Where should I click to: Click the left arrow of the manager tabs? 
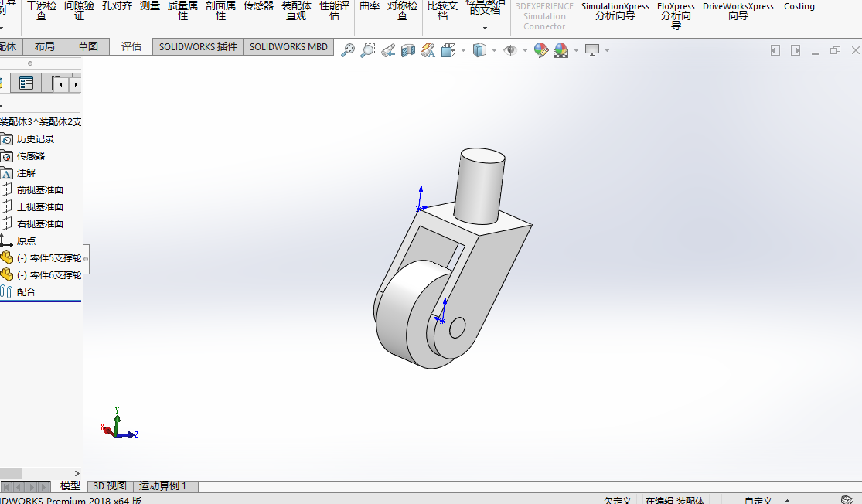pos(60,84)
